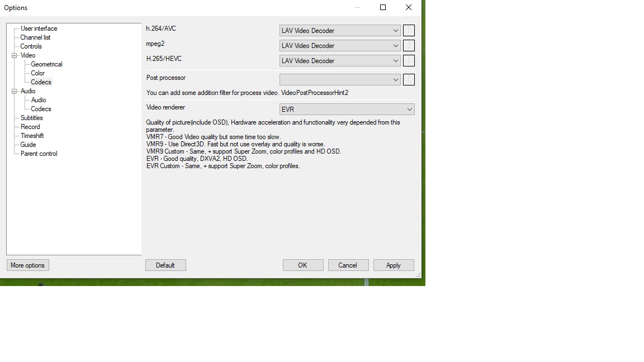The height and width of the screenshot is (362, 644).
Task: Open the Post processor dropdown
Action: (340, 80)
